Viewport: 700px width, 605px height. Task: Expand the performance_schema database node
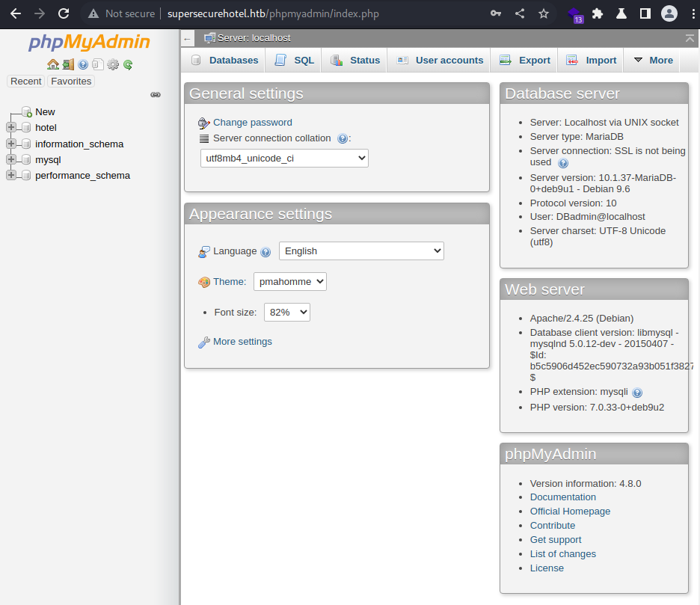pos(11,174)
